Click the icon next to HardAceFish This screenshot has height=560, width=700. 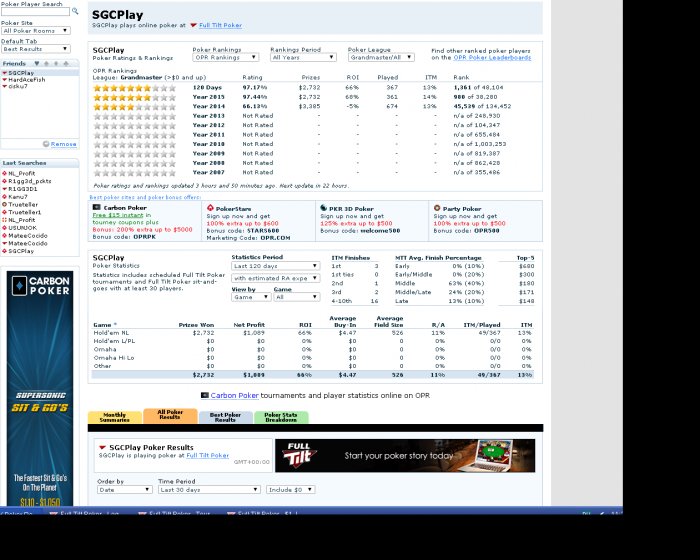pyautogui.click(x=4, y=79)
